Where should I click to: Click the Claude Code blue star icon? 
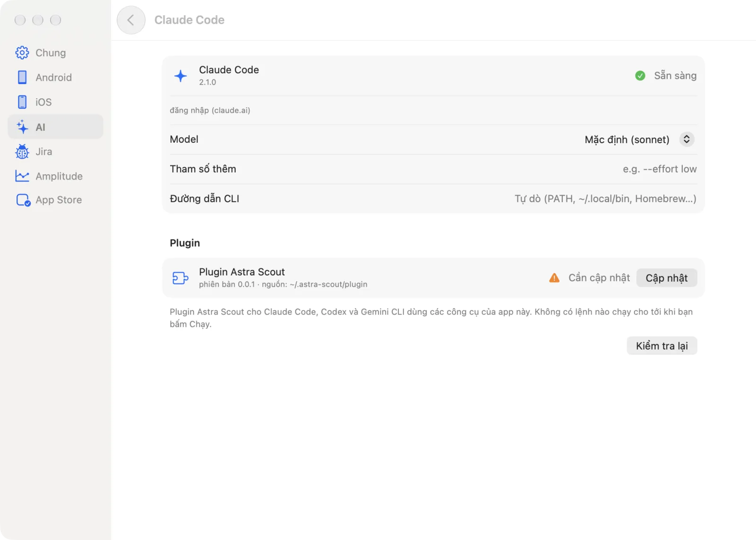pos(180,76)
